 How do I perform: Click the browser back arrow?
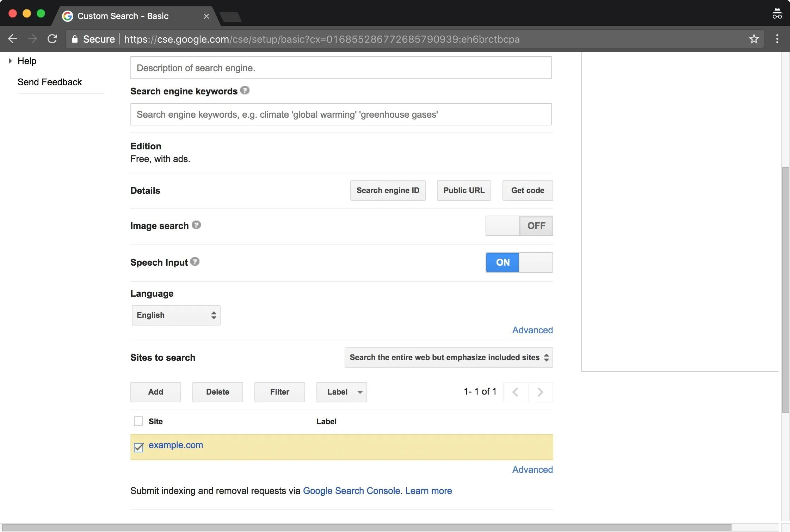13,39
